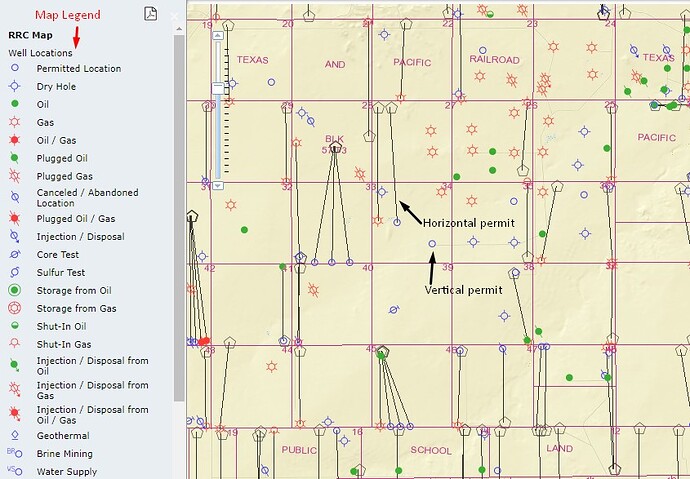The width and height of the screenshot is (690, 479).
Task: Click the Permitted Location legend symbol
Action: [14, 69]
